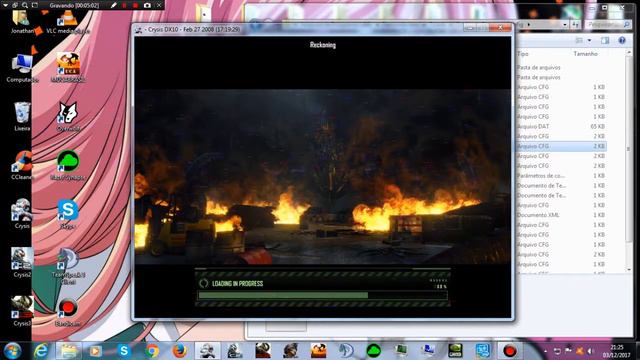Open the Lixeira recycle bin

[22, 116]
